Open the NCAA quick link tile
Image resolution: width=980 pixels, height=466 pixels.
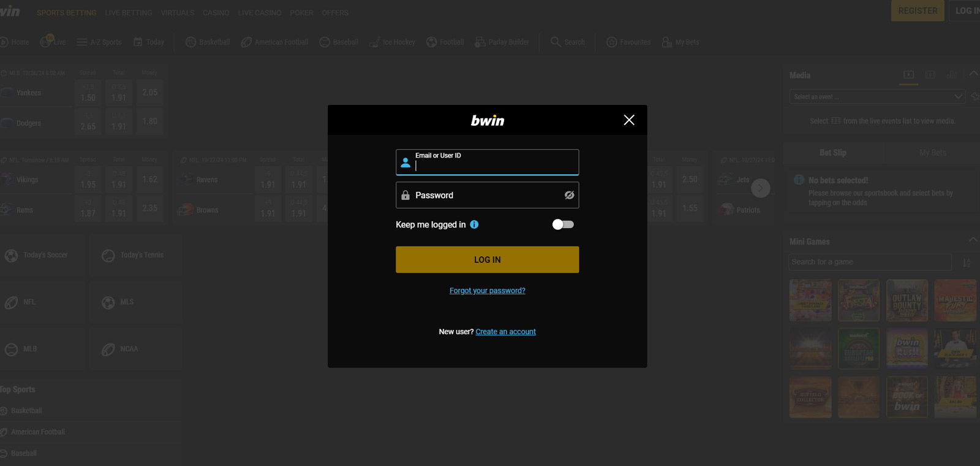(x=136, y=349)
